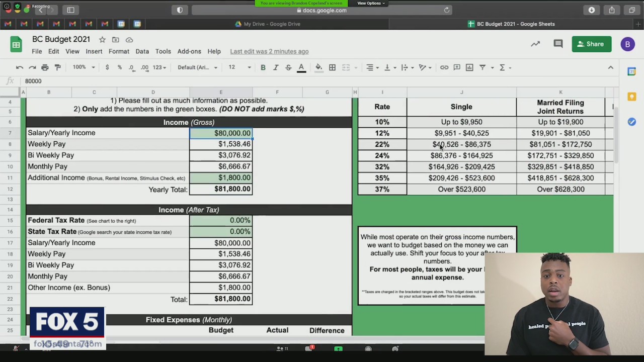Toggle bold formatting
This screenshot has height=362, width=644.
[263, 67]
